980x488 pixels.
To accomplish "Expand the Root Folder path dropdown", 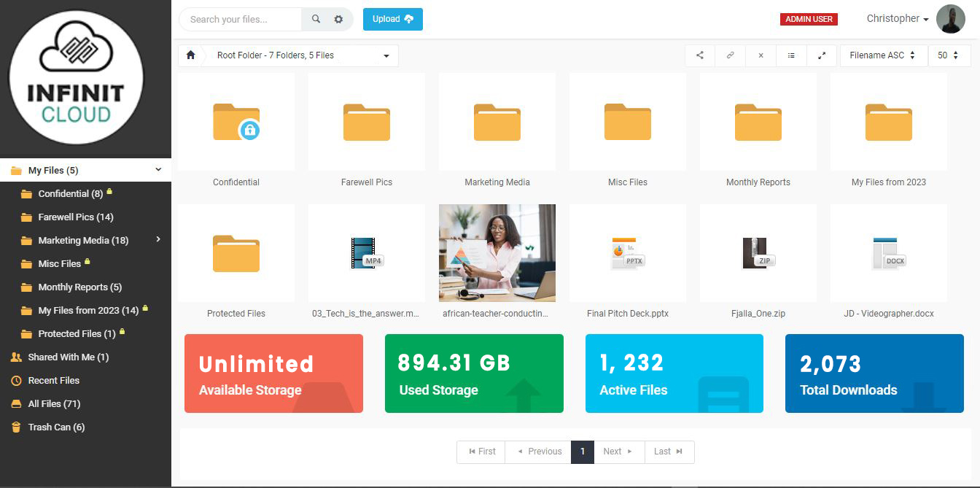I will pyautogui.click(x=386, y=55).
